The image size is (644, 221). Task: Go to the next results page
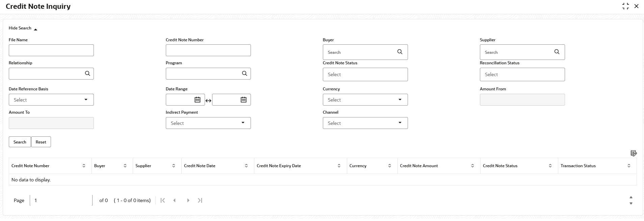188,200
